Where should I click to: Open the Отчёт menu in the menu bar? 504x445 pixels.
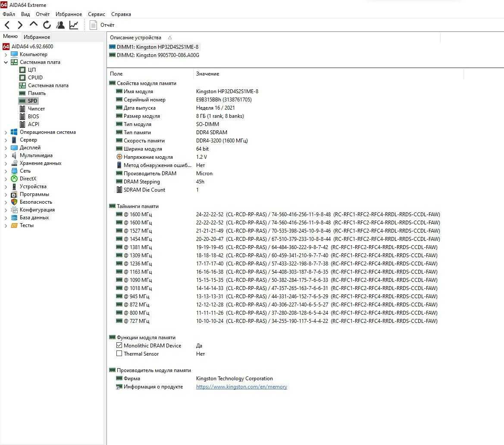tap(43, 14)
